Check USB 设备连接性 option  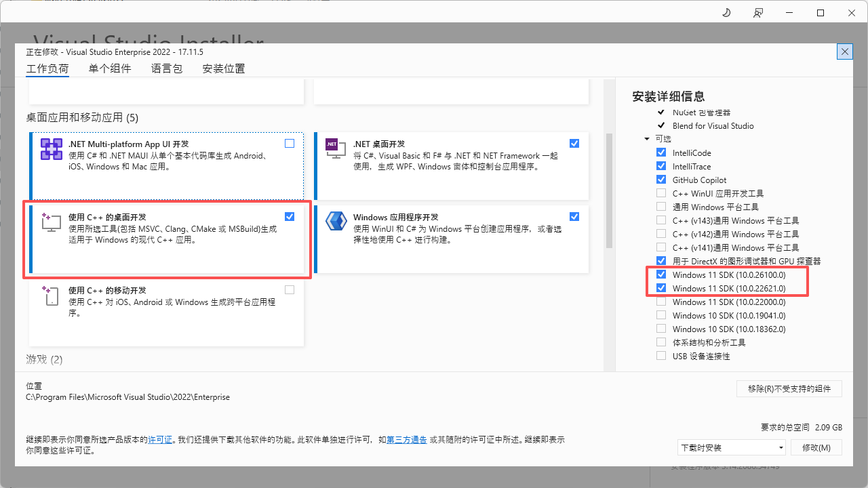coord(661,356)
